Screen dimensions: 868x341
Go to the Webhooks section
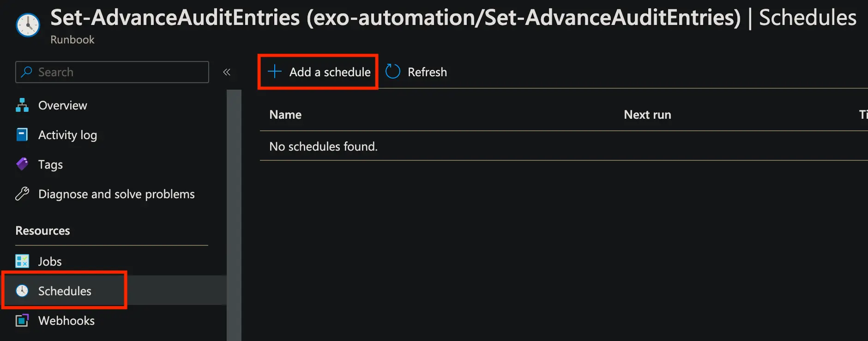pos(66,321)
